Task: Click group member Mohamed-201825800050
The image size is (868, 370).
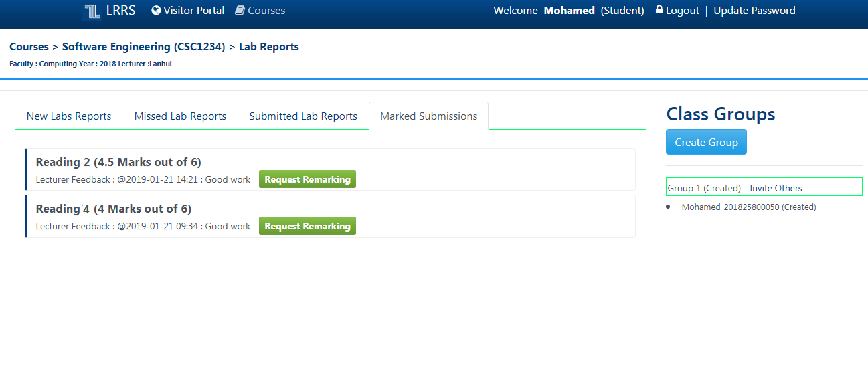Action: 748,207
